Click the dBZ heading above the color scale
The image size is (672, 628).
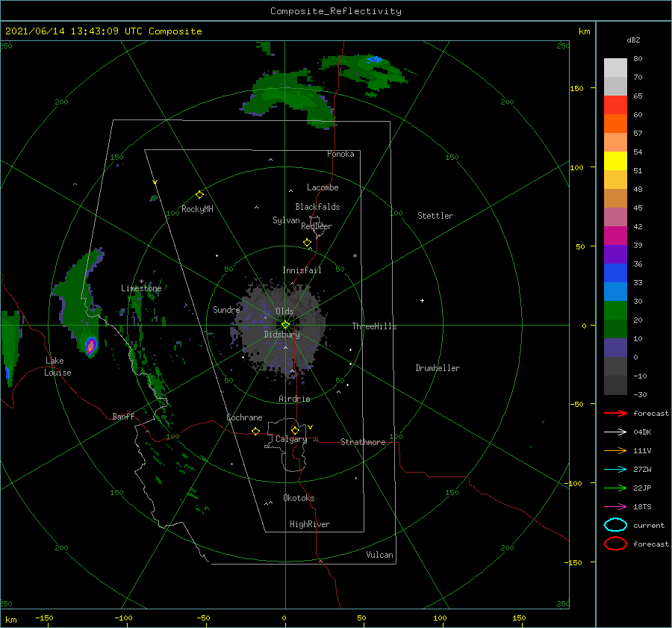633,40
